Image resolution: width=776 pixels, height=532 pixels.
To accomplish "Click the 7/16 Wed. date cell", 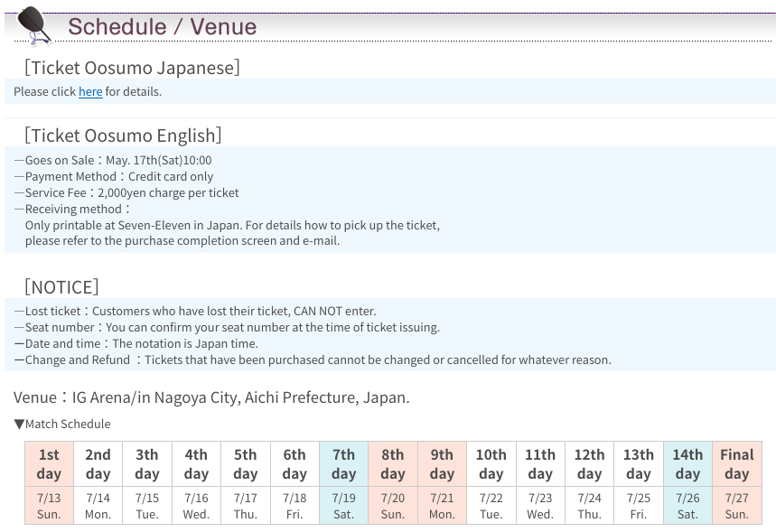I will pos(196,506).
